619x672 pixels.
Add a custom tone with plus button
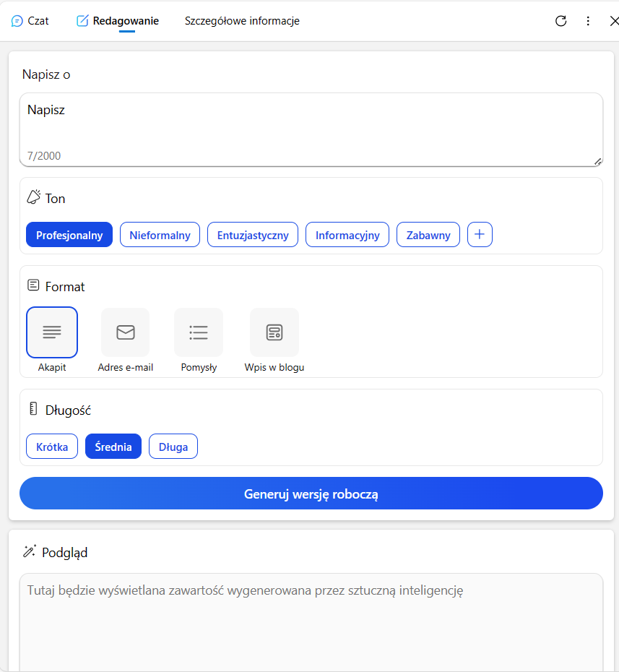click(x=480, y=234)
